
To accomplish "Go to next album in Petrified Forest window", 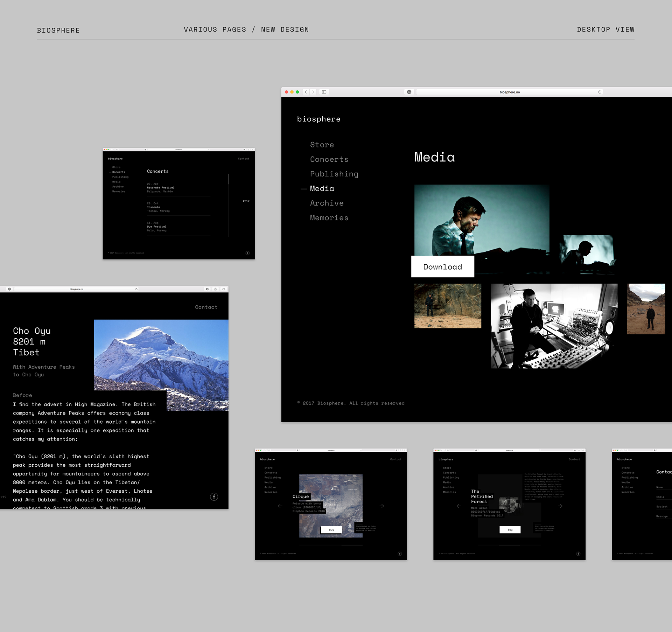I will 560,506.
